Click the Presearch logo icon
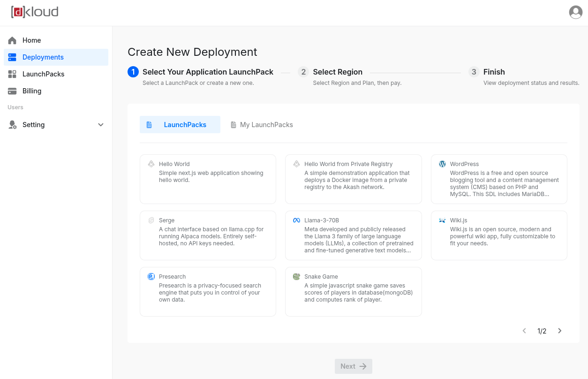Screen dimensions: 588x379 click(x=151, y=277)
